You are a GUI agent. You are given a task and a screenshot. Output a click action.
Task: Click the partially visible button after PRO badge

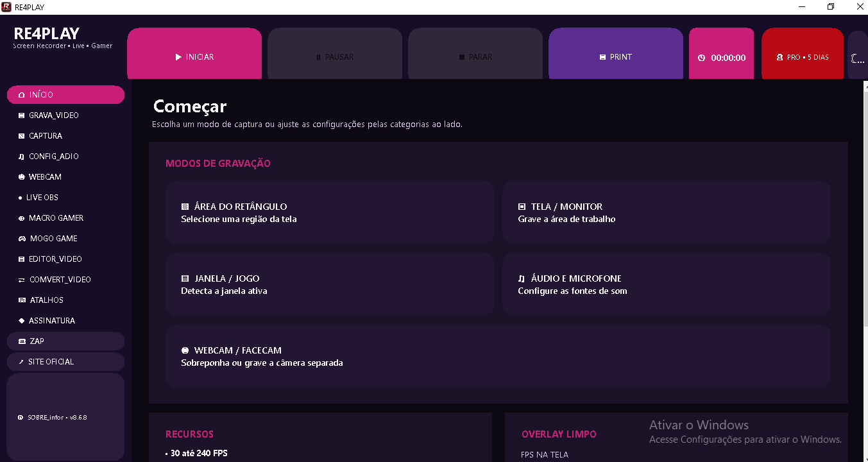[x=858, y=55]
